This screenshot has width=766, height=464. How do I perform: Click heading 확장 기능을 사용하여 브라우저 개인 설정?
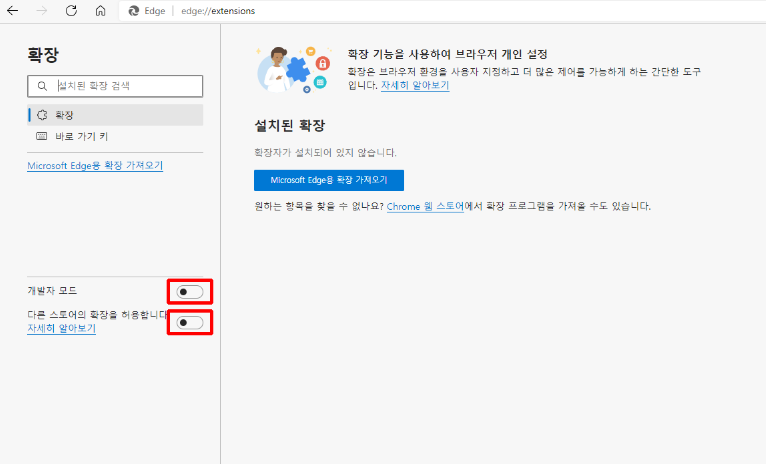pos(447,54)
